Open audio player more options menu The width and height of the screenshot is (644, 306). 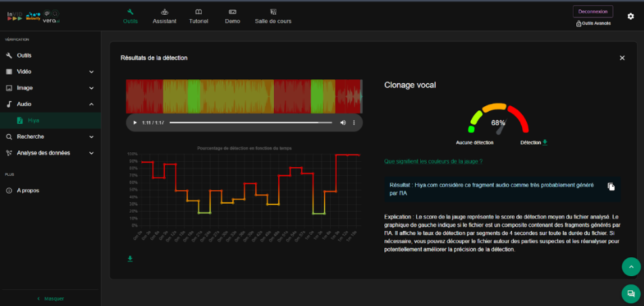point(354,123)
